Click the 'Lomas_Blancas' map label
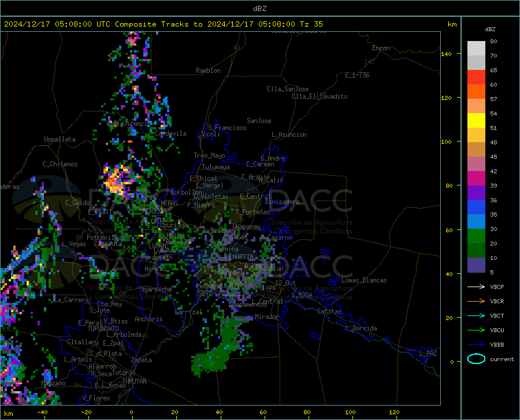This screenshot has height=420, width=520. (x=364, y=280)
